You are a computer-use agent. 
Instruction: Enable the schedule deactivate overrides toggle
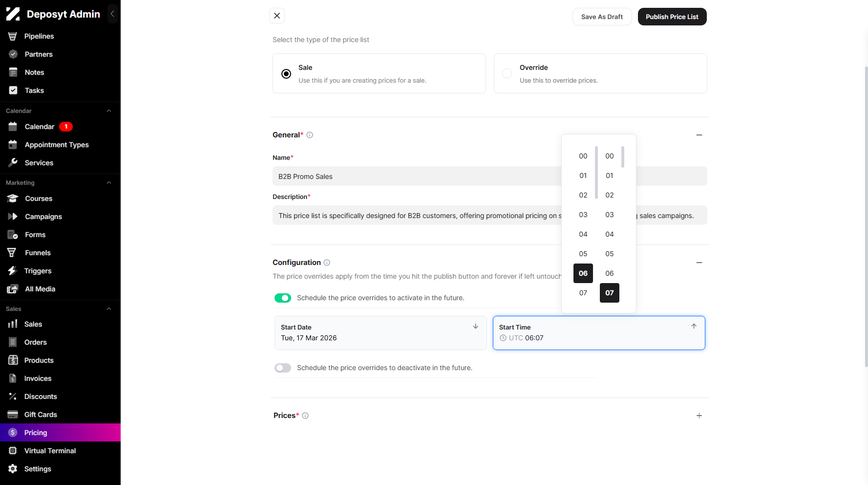pos(283,368)
